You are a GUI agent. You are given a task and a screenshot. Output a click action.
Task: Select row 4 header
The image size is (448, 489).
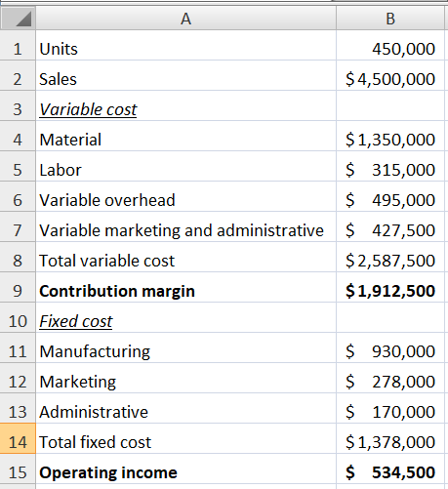pyautogui.click(x=18, y=136)
